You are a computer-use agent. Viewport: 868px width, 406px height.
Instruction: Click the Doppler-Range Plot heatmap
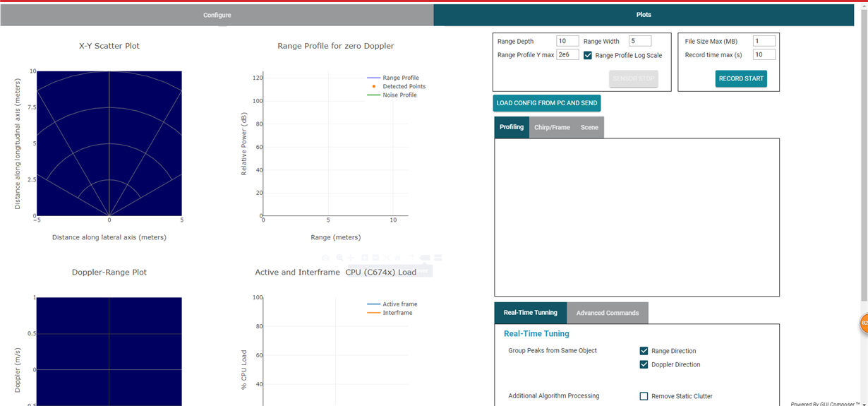click(x=109, y=352)
